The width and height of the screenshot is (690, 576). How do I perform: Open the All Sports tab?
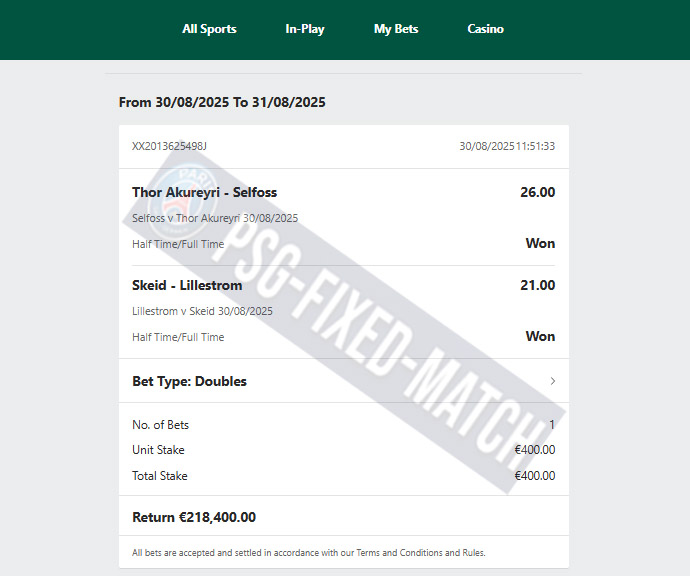(x=209, y=29)
